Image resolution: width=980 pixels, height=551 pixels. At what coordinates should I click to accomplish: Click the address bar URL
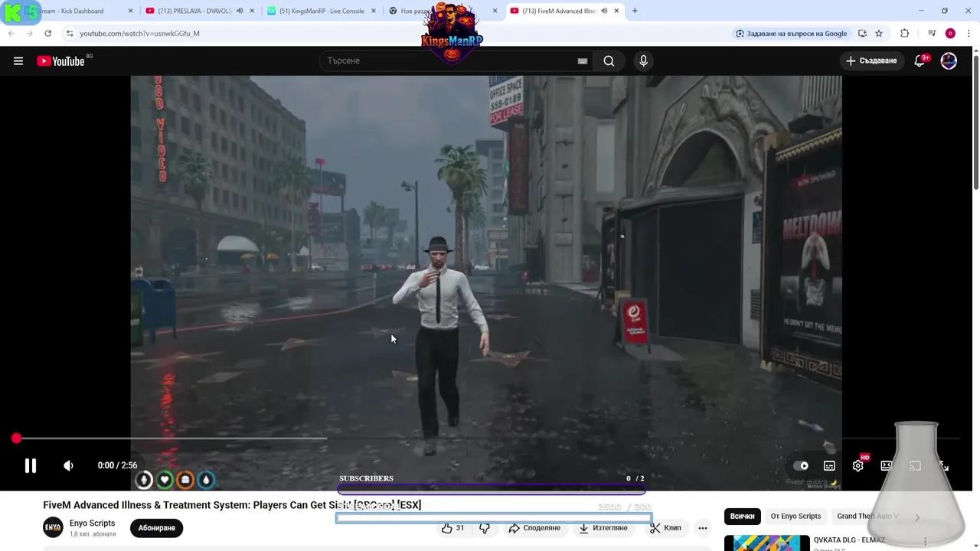[x=139, y=34]
